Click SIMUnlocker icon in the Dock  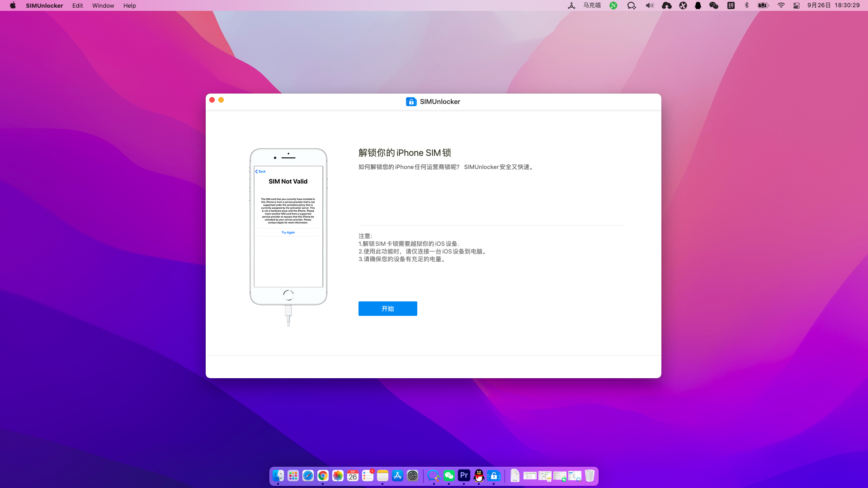coord(494,475)
